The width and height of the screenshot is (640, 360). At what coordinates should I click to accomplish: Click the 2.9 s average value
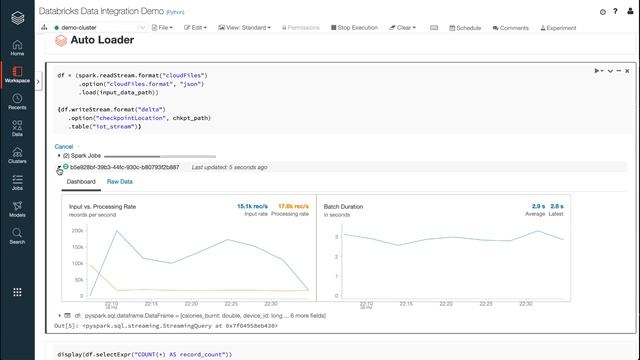tap(538, 206)
